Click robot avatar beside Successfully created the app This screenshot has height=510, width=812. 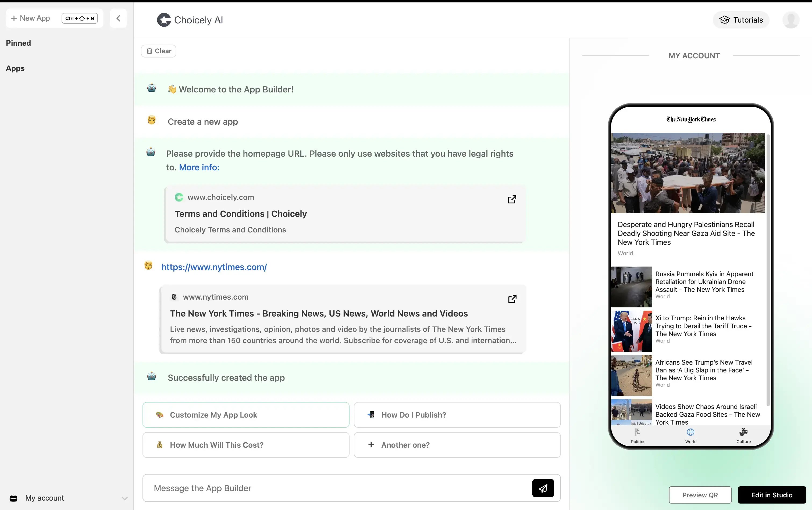pyautogui.click(x=152, y=376)
